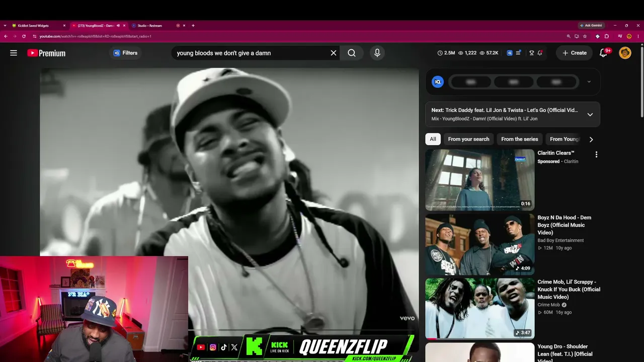
Task: Visit the Crime Mob channel name
Action: click(x=548, y=305)
